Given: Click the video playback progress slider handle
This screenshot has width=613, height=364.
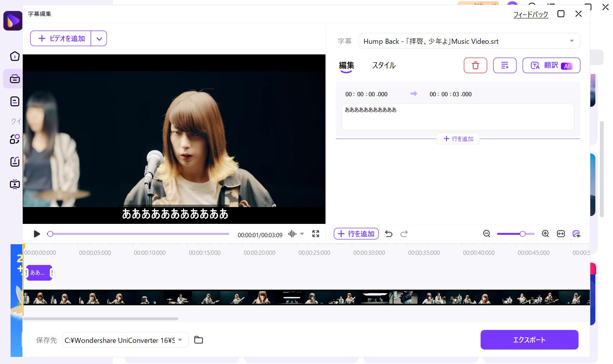Looking at the screenshot, I should click(50, 234).
